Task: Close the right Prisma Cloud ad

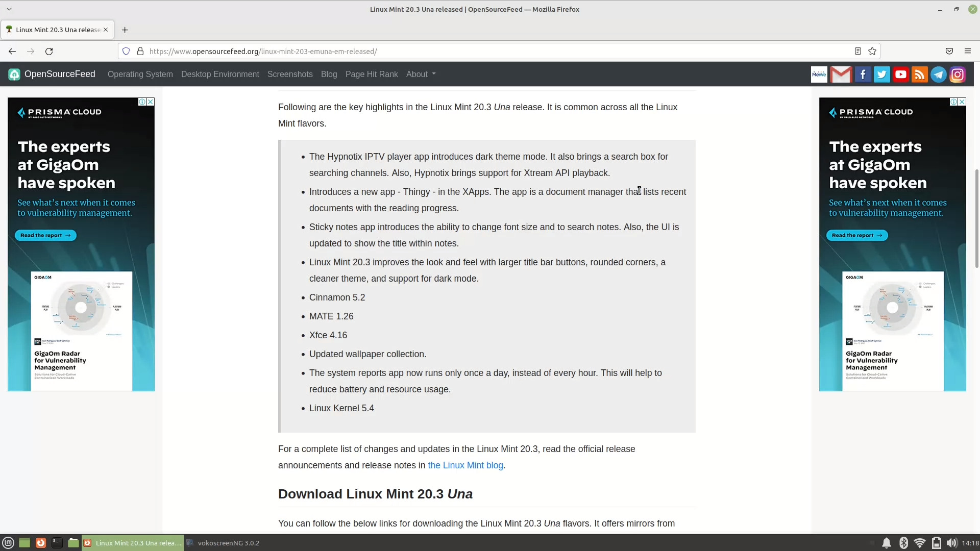Action: [x=962, y=102]
